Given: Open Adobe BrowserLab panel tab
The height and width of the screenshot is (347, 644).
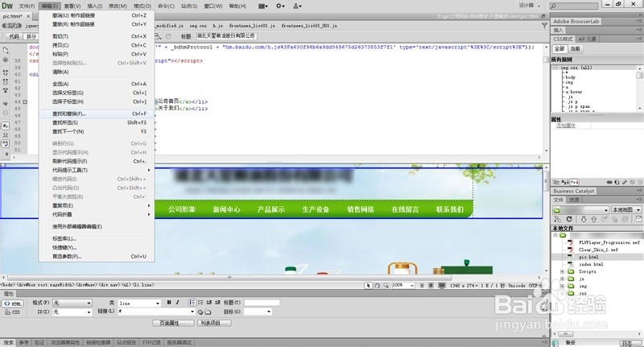Looking at the screenshot, I should pos(576,22).
